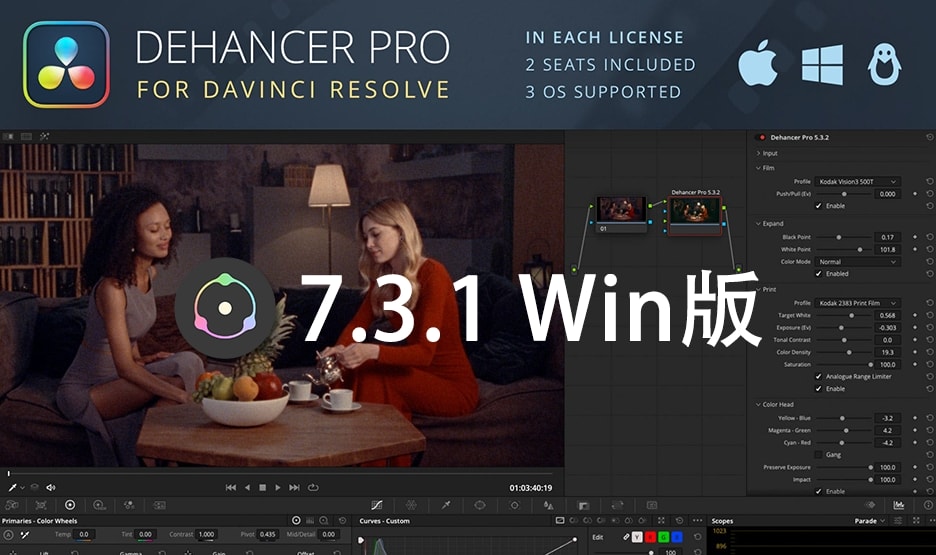
Task: Toggle the Dehancer Pro 5.3.2 plugin on/off
Action: (x=762, y=137)
